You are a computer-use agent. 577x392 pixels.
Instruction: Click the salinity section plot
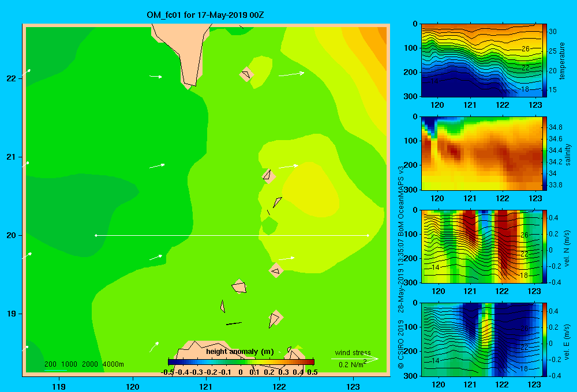click(x=482, y=153)
